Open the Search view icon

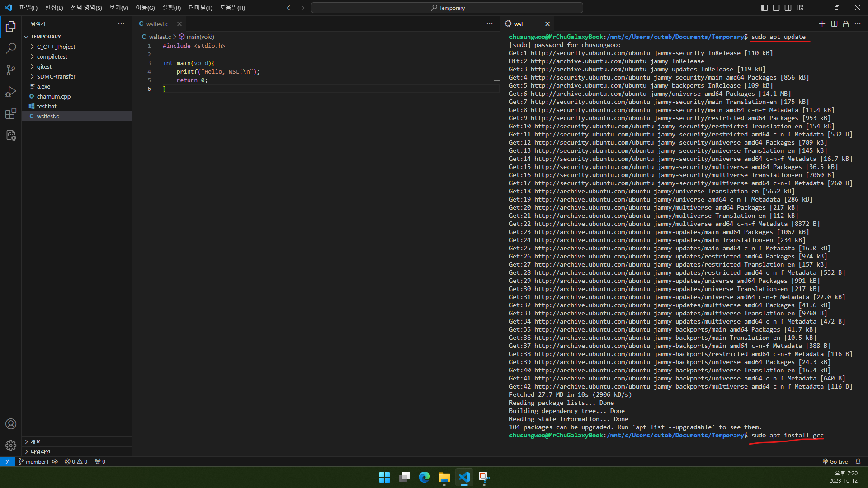coord(11,48)
